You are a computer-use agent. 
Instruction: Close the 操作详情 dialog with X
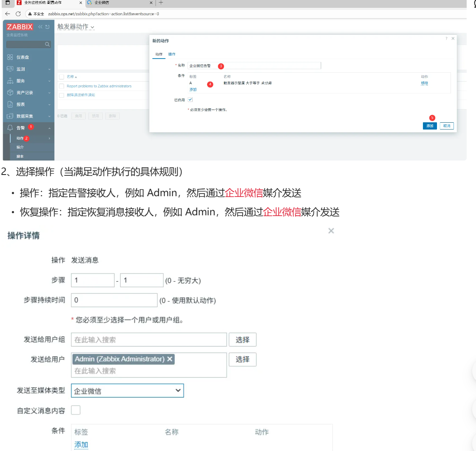[331, 231]
